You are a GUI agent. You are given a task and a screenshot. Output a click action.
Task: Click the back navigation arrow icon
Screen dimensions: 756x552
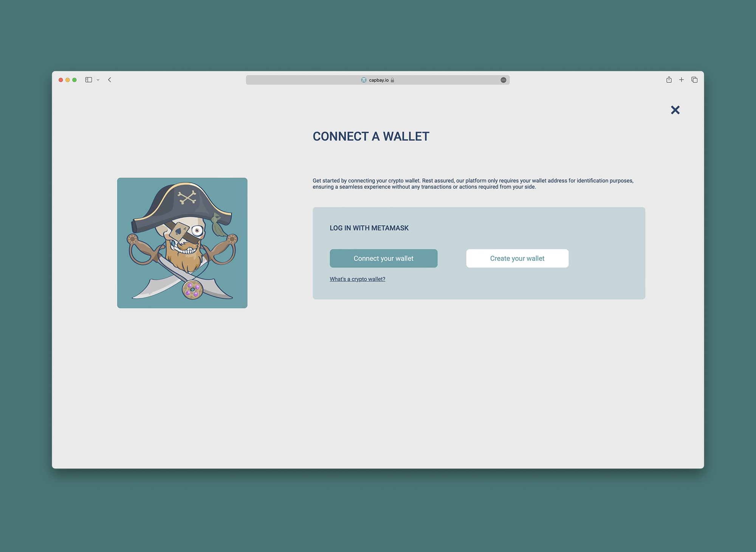[x=109, y=80]
